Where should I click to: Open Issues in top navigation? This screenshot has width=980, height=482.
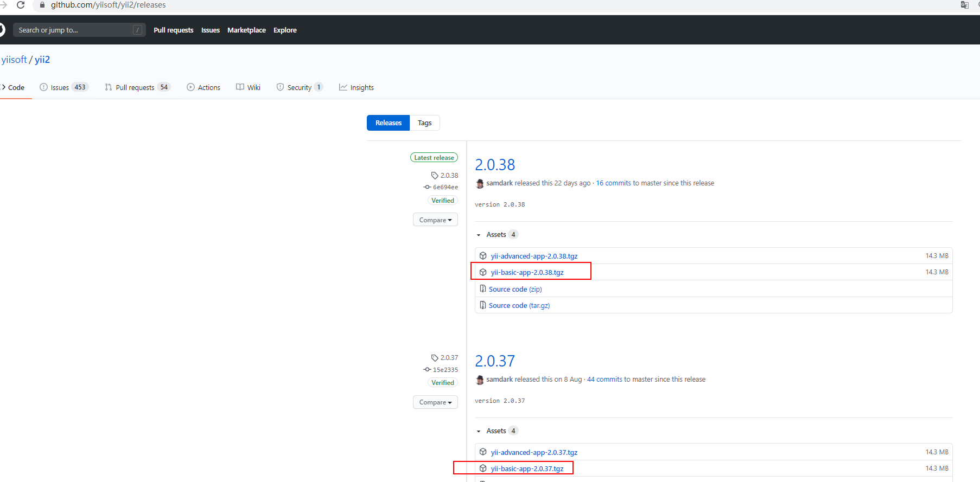211,30
